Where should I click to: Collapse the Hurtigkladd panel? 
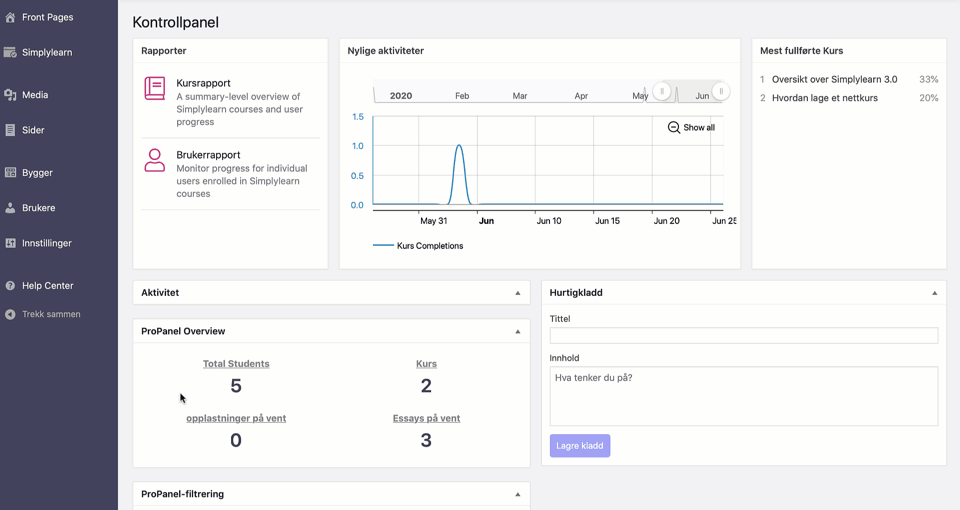pos(935,293)
